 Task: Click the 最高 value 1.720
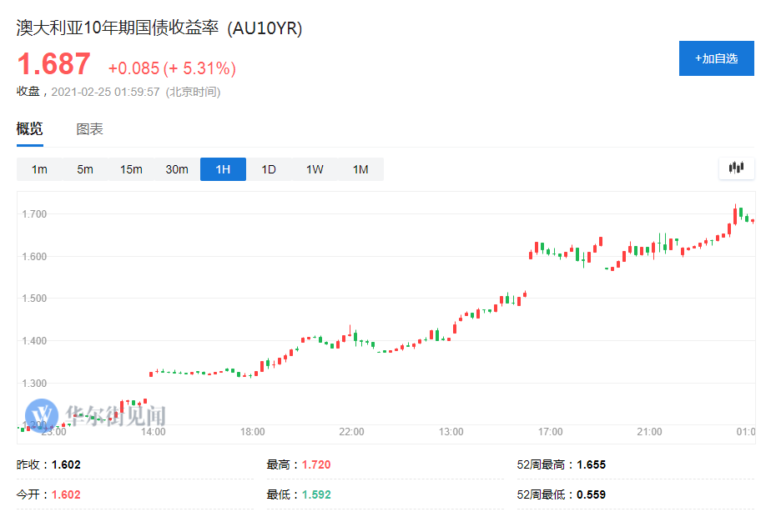[x=316, y=464]
